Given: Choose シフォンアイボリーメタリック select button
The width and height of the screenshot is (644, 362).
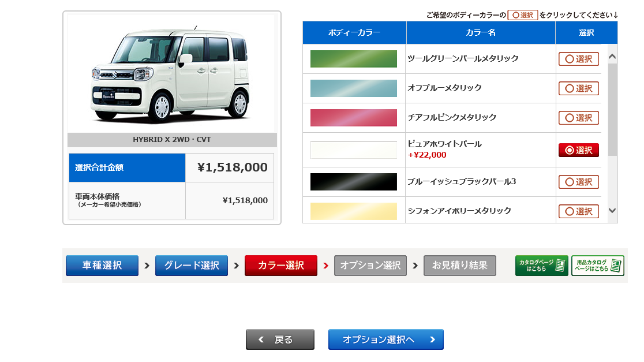Looking at the screenshot, I should tap(578, 211).
